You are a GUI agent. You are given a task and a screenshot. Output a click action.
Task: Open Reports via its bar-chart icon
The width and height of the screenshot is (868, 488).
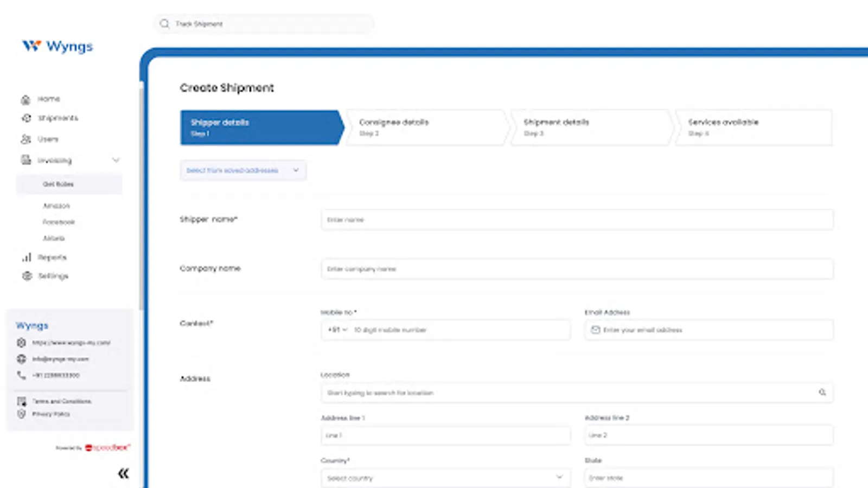coord(27,256)
